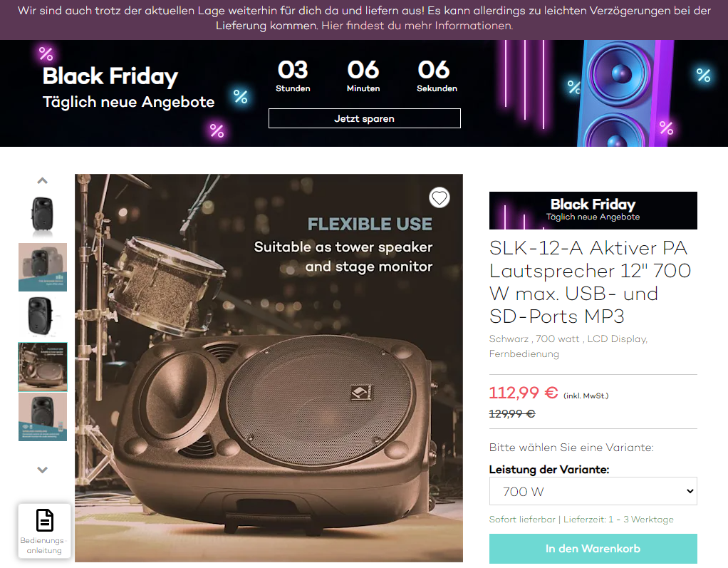Click the small Black Friday product banner
Screen dimensions: 728x568
(x=593, y=210)
